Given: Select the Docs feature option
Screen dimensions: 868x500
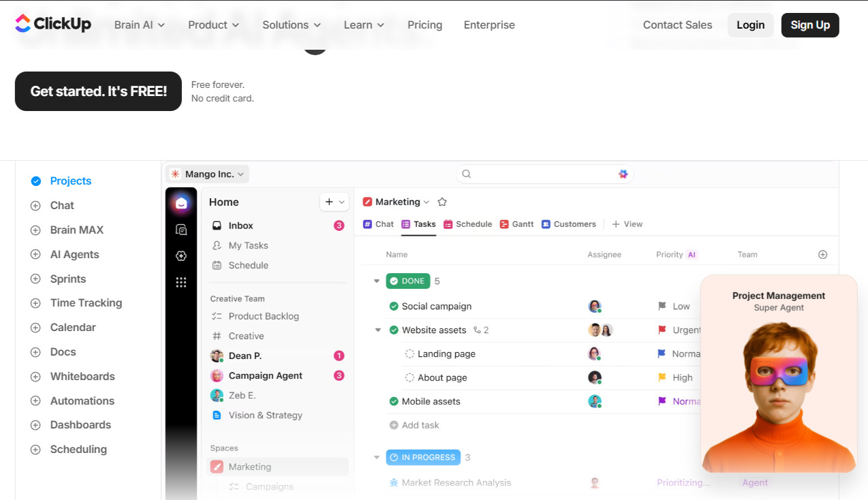Looking at the screenshot, I should point(54,352).
